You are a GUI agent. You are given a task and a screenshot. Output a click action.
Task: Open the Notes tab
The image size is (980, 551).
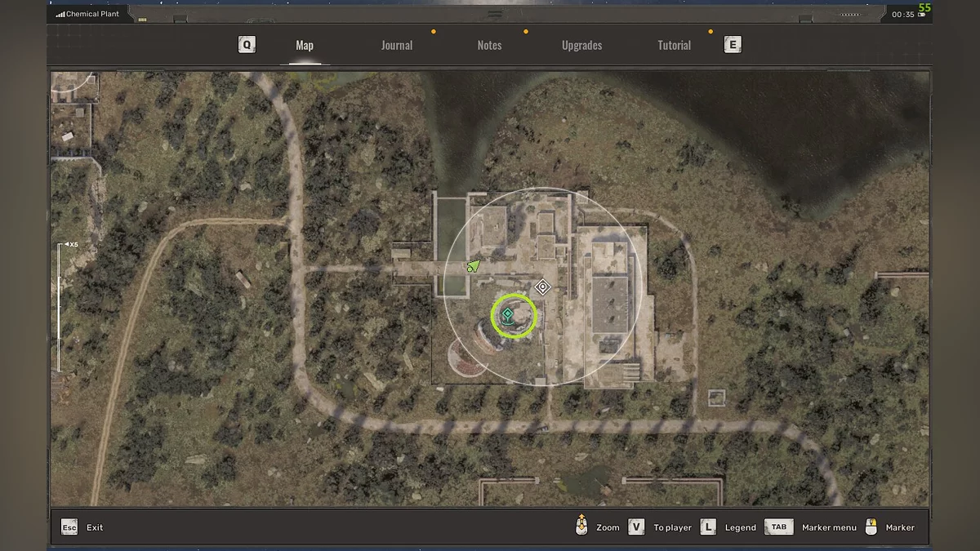pyautogui.click(x=489, y=46)
